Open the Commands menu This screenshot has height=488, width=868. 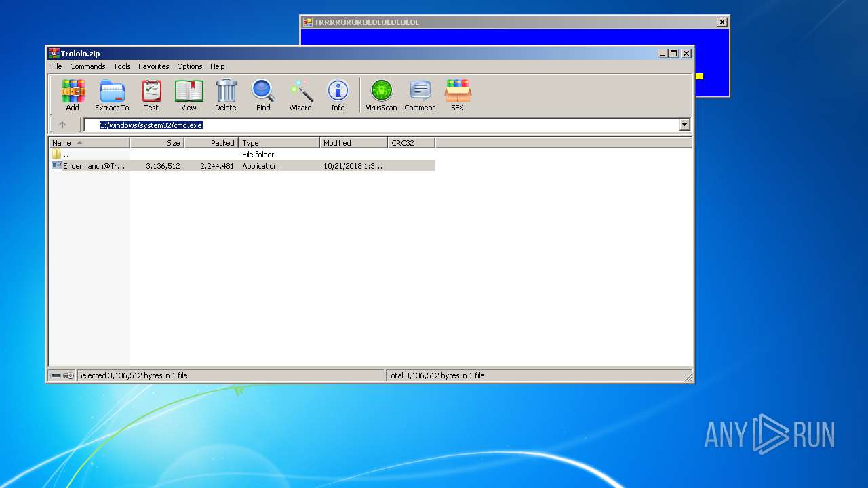pos(87,66)
